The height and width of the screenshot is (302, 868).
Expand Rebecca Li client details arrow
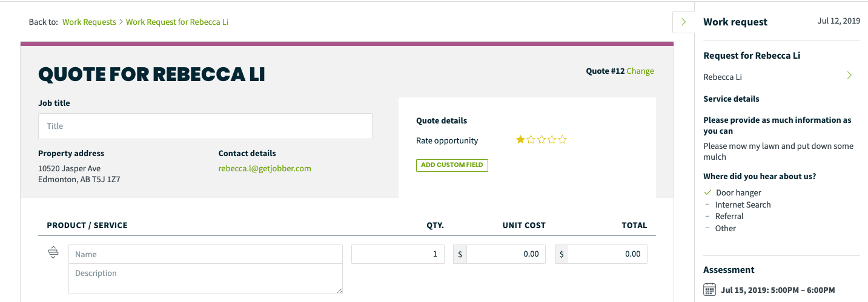pos(849,76)
